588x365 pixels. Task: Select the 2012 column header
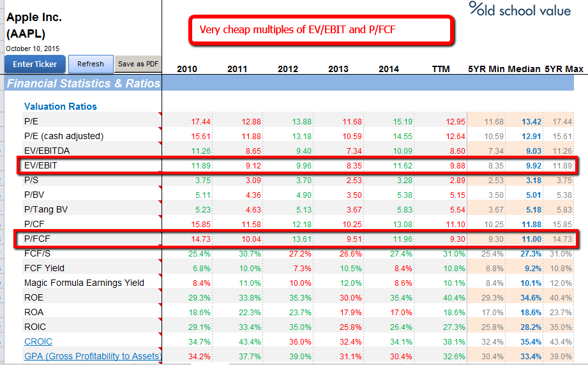tap(288, 69)
